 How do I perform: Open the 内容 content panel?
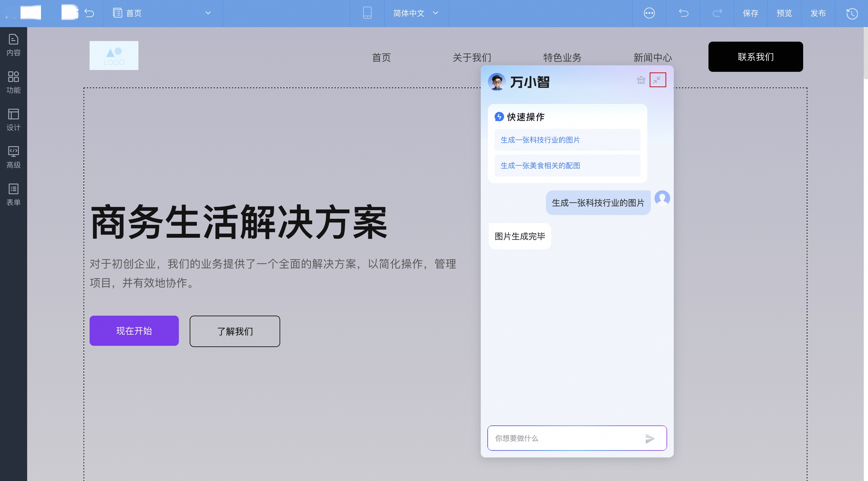pos(14,45)
